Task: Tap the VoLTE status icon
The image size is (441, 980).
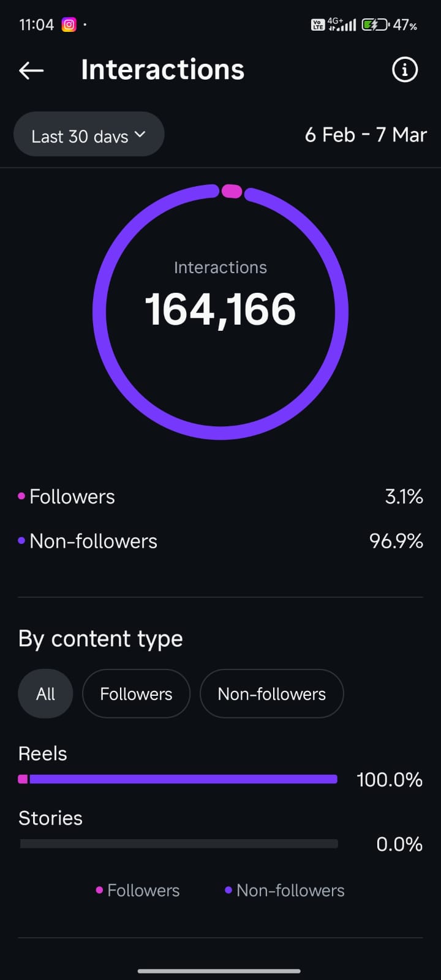Action: click(x=317, y=25)
